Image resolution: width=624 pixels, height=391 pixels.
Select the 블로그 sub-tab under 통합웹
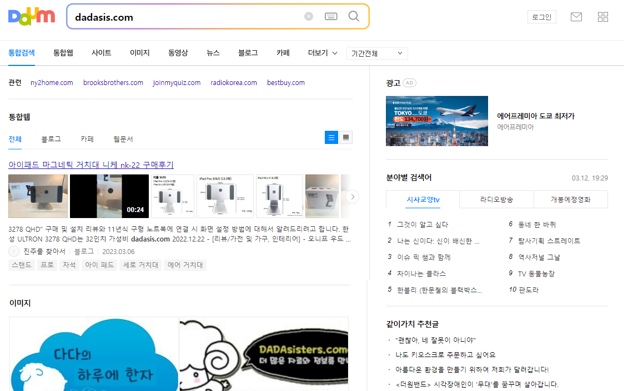(51, 139)
